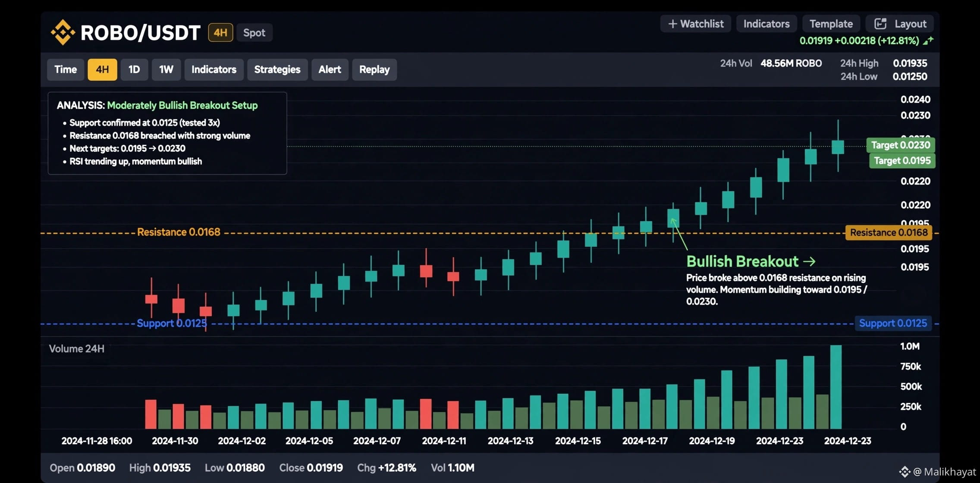Open the Time interval dropdown
This screenshot has height=483, width=980.
[66, 69]
